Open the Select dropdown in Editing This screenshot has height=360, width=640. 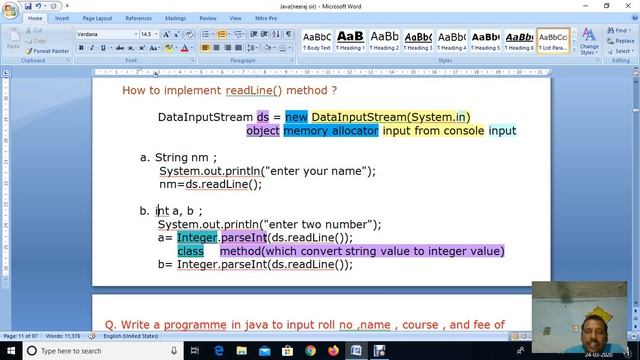tap(620, 51)
